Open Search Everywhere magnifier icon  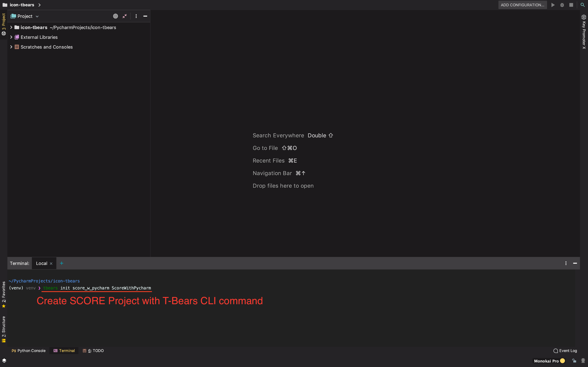pos(583,5)
